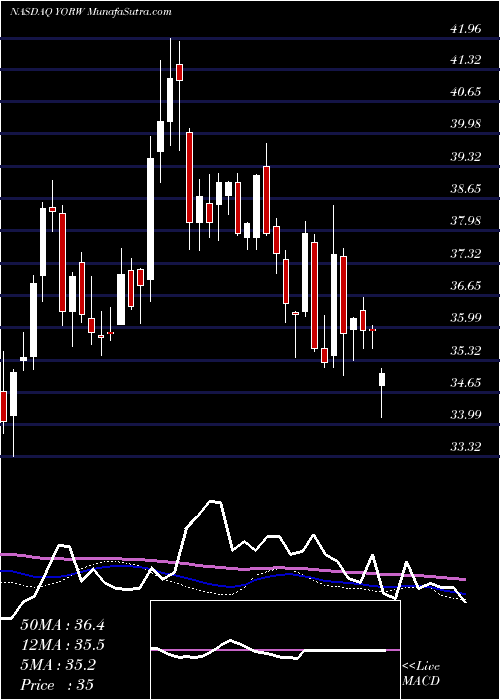This screenshot has width=500, height=700.
Task: Click the 41.96 price axis label
Action: 466,29
